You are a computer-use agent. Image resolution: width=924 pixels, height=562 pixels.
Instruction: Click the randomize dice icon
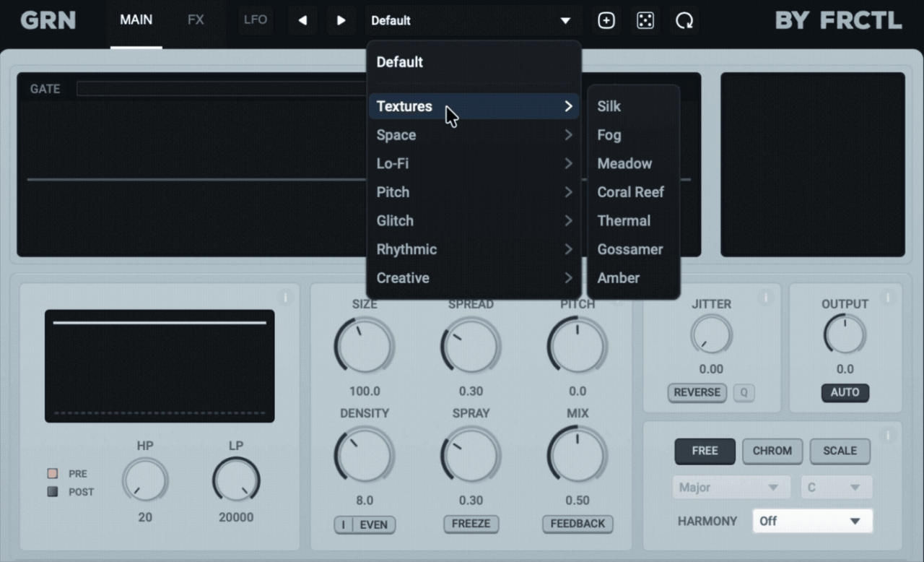[645, 21]
